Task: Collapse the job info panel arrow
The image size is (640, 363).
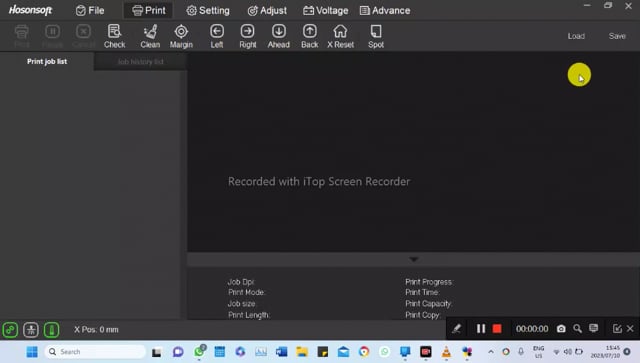Action: coord(413,259)
